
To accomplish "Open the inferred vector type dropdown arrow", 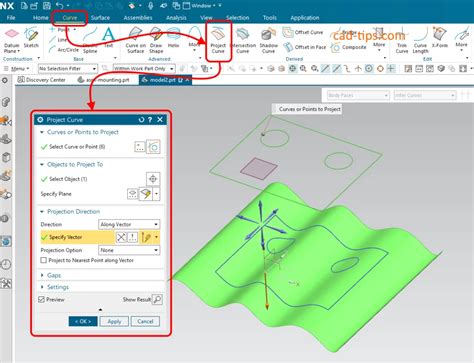I will pyautogui.click(x=156, y=237).
